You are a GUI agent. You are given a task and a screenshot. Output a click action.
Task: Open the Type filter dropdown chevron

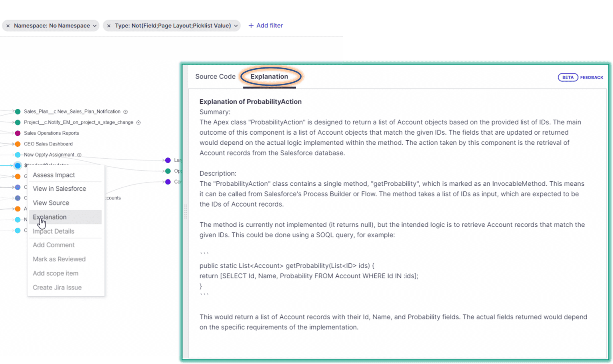coord(236,26)
